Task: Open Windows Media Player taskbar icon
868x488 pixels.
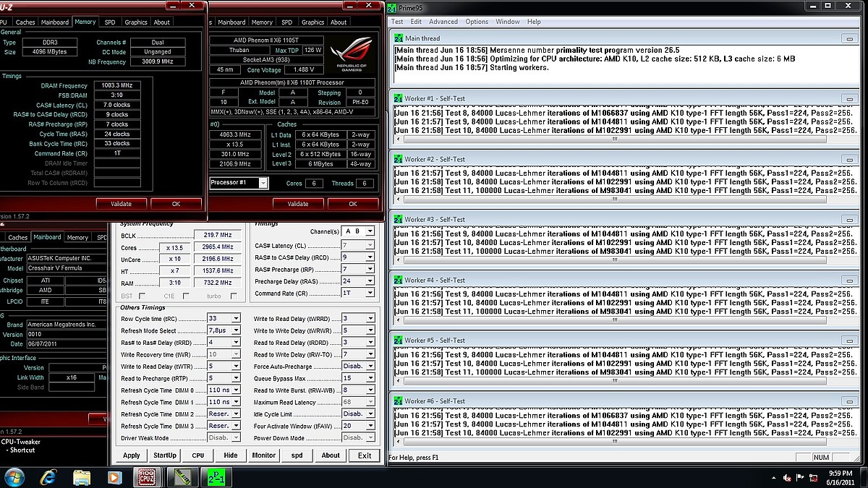Action: coord(114,477)
